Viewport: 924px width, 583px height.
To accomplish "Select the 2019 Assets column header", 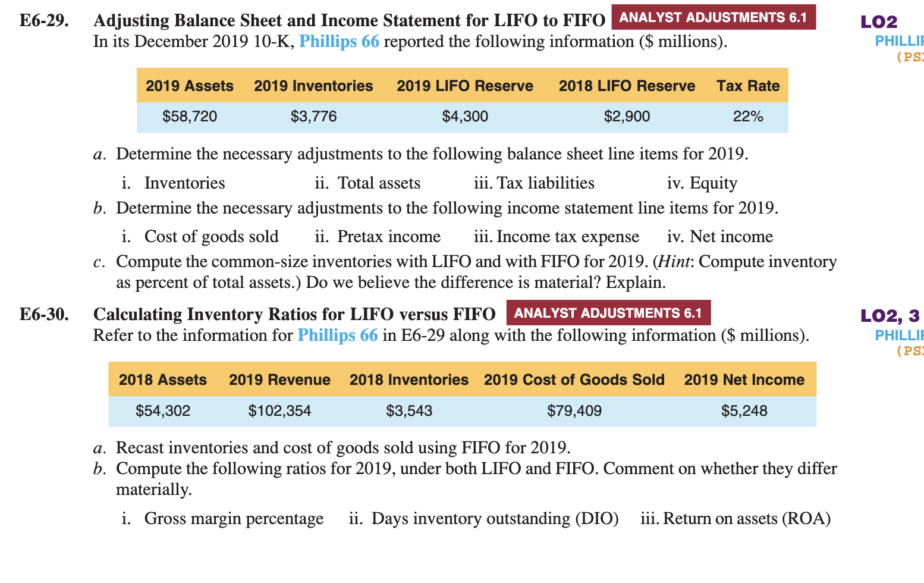I will tap(189, 86).
